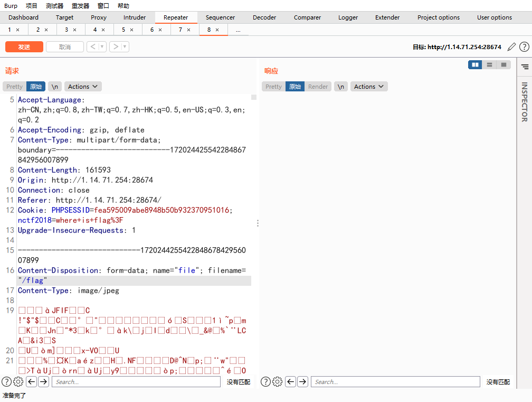Click the request editor scrollbar thumb

point(254,97)
